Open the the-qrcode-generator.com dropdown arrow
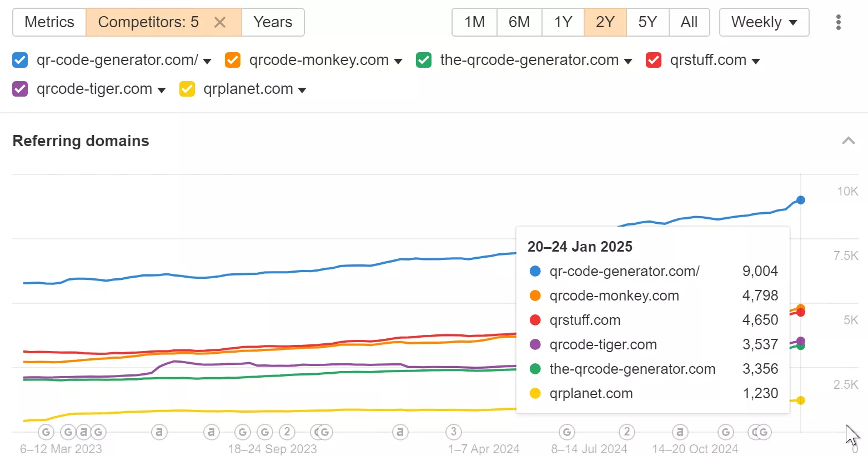The width and height of the screenshot is (868, 456). [x=628, y=62]
